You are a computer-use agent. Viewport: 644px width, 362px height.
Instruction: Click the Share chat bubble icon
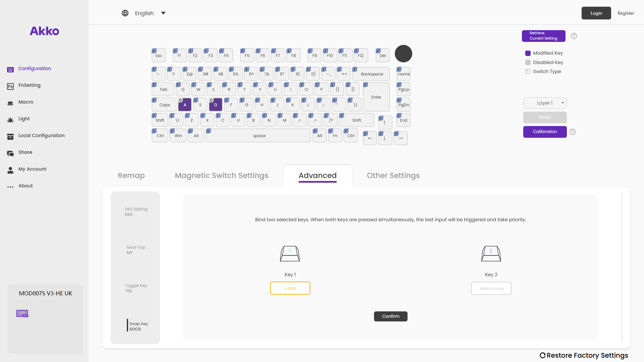pos(10,154)
